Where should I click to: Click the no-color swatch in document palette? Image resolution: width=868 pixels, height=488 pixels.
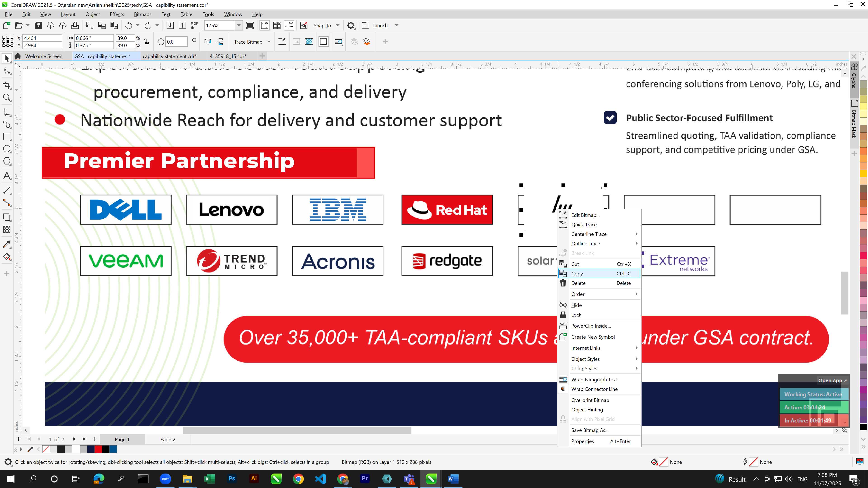(46, 449)
